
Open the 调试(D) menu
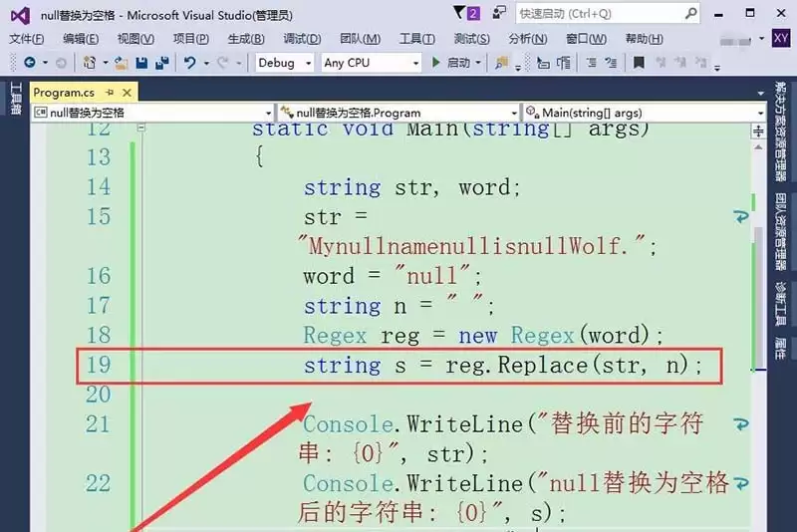(302, 39)
